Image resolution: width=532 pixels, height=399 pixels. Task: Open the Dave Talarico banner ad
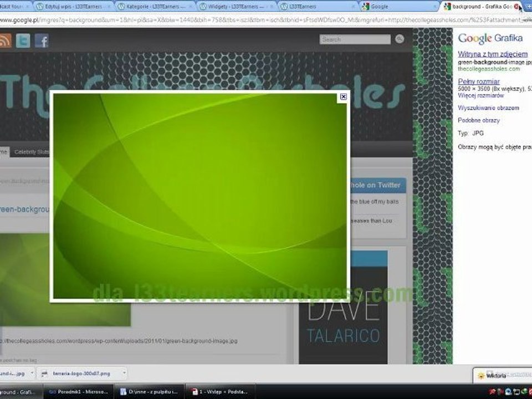[343, 308]
